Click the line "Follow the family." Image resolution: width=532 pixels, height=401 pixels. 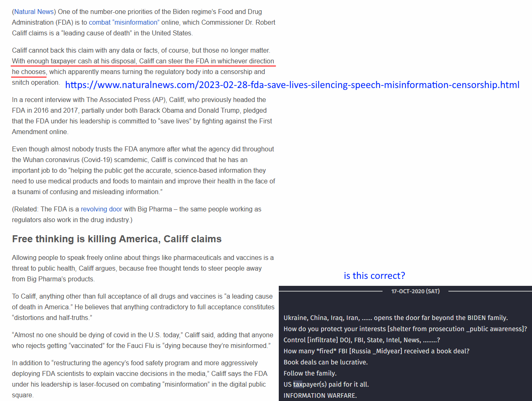pyautogui.click(x=310, y=373)
